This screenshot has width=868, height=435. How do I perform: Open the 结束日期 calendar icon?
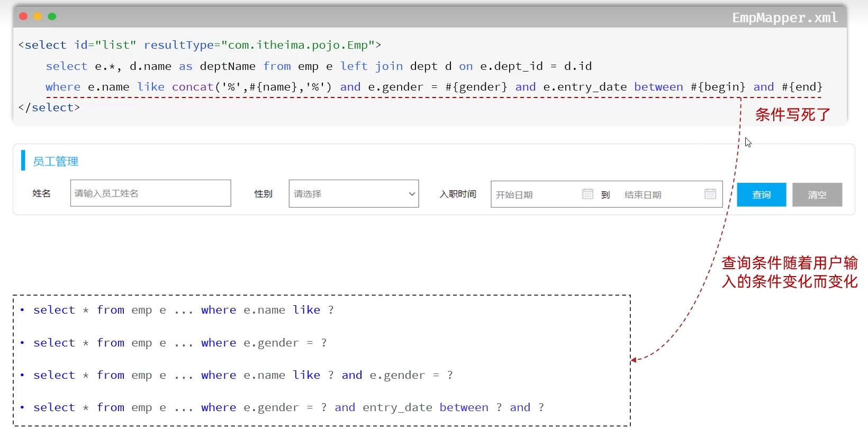pyautogui.click(x=710, y=194)
